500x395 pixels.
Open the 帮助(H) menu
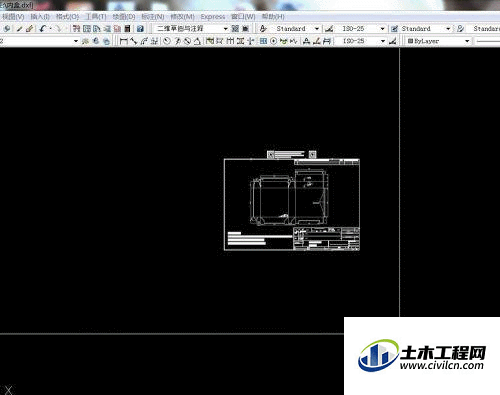[273, 17]
